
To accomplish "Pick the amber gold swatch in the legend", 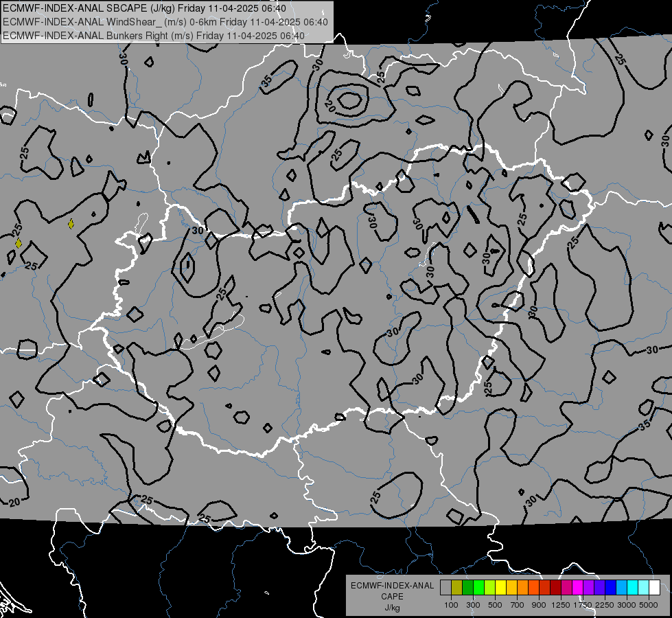I will pyautogui.click(x=511, y=588).
